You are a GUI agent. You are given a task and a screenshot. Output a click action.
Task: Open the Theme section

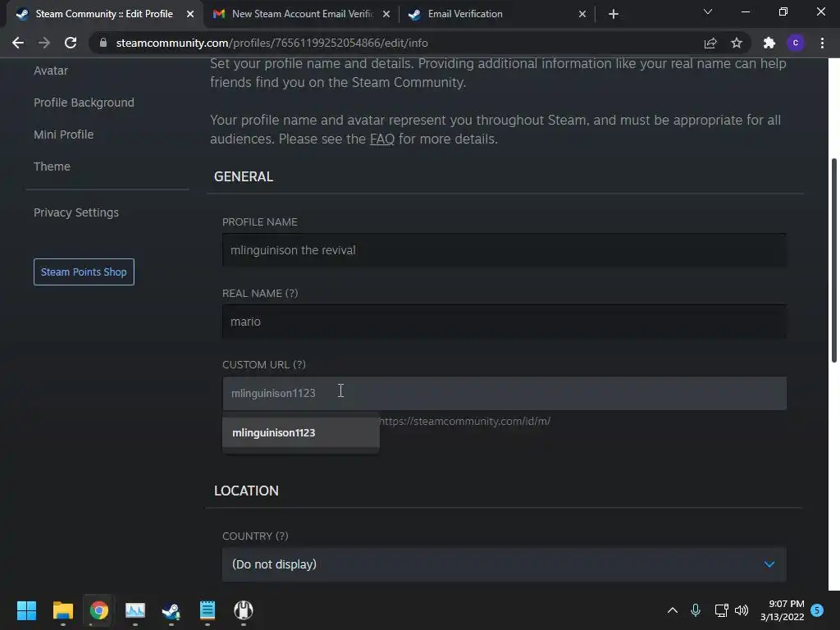[x=52, y=167]
